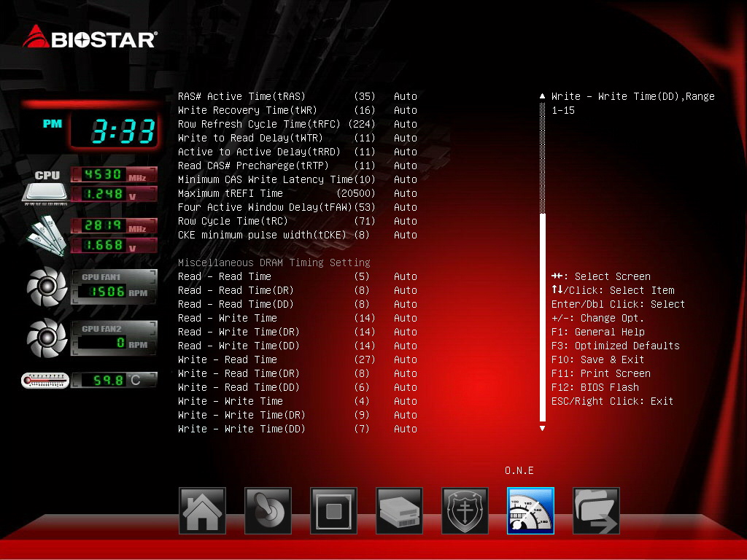Image resolution: width=747 pixels, height=560 pixels.
Task: Click the Write - Read Time Auto value
Action: [406, 359]
